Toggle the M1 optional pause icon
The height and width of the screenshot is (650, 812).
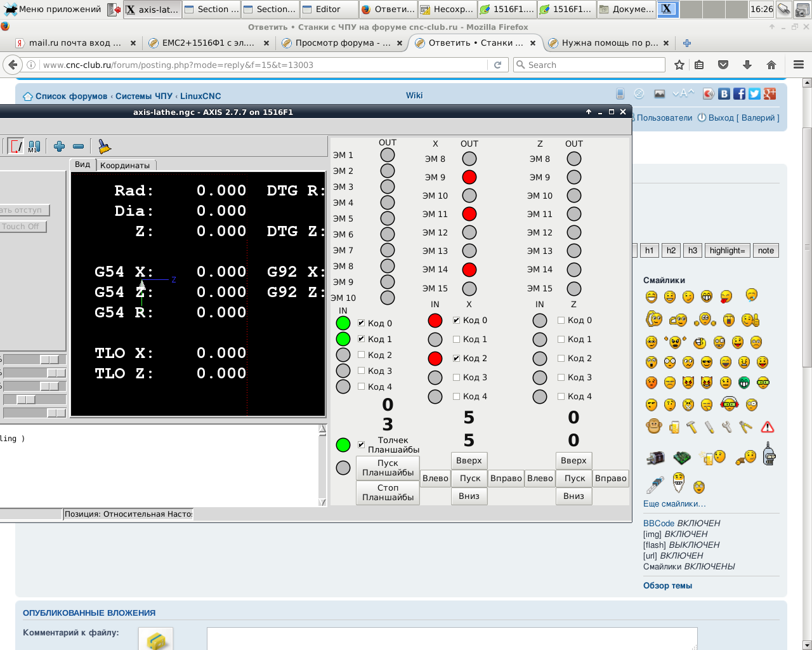(34, 146)
